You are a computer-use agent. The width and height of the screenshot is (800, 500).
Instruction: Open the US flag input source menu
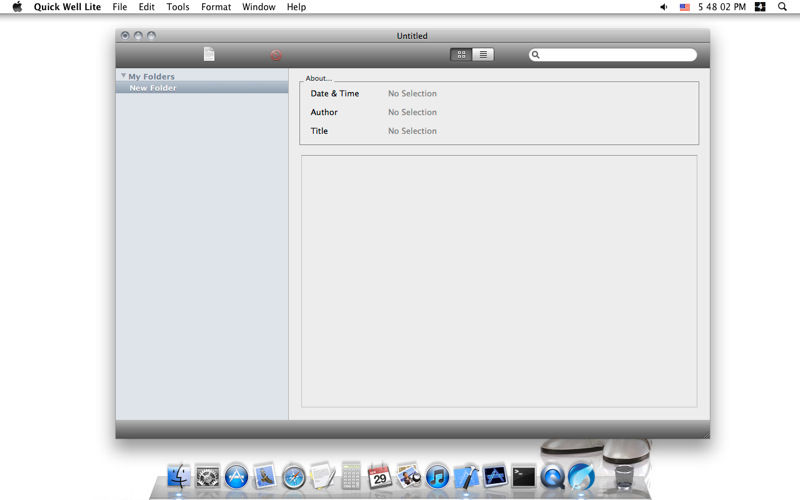click(685, 7)
